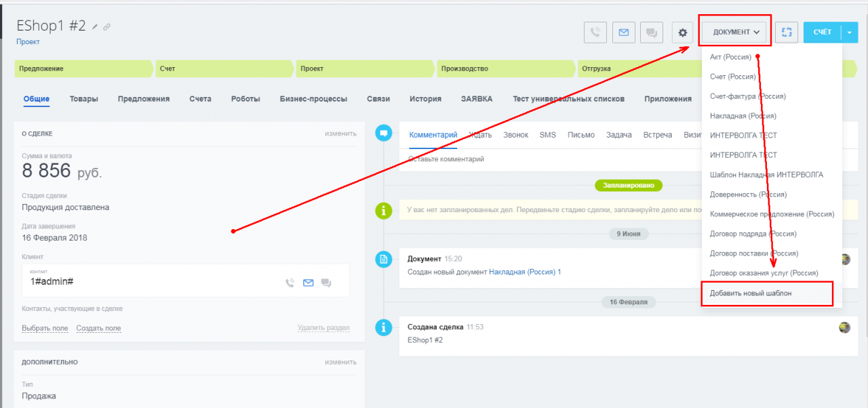Image resolution: width=868 pixels, height=408 pixels.
Task: Email contact 1#admin# via envelope icon
Action: 308,283
